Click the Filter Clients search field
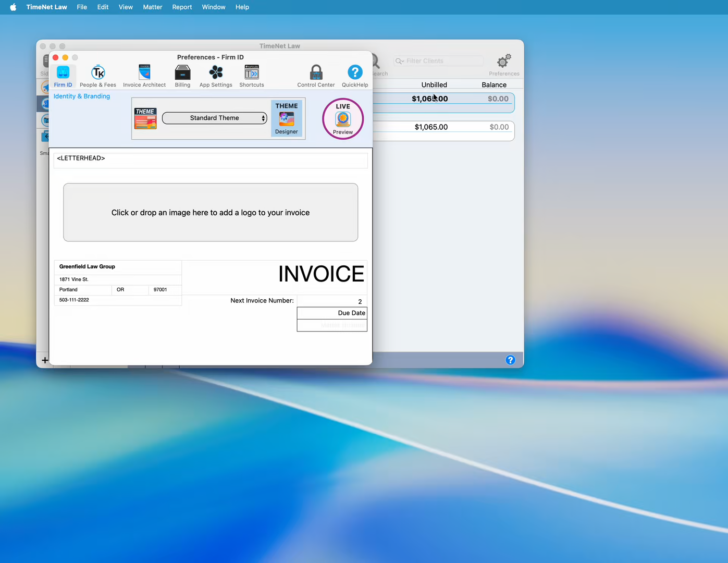Image resolution: width=728 pixels, height=563 pixels. click(x=439, y=61)
